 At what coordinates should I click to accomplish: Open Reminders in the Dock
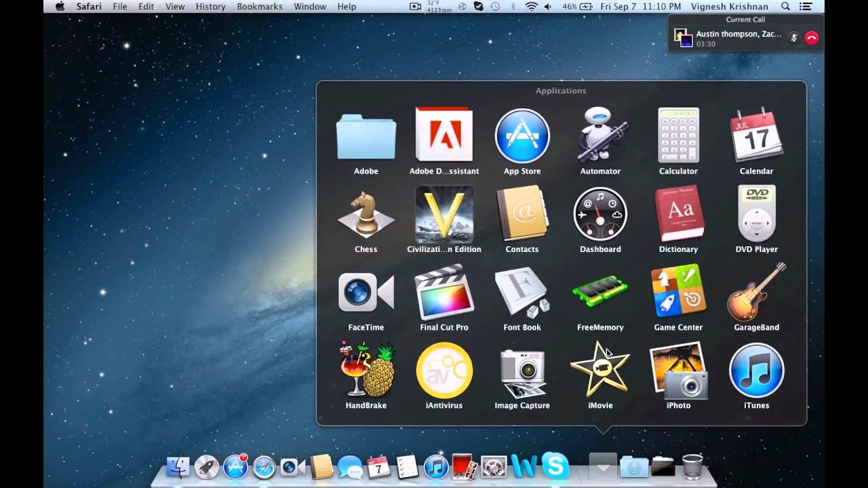408,466
